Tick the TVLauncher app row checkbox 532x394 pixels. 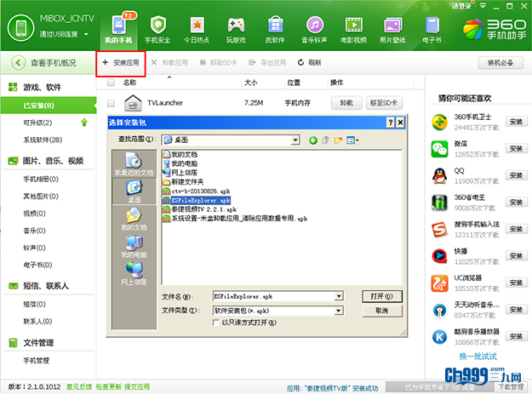(111, 102)
